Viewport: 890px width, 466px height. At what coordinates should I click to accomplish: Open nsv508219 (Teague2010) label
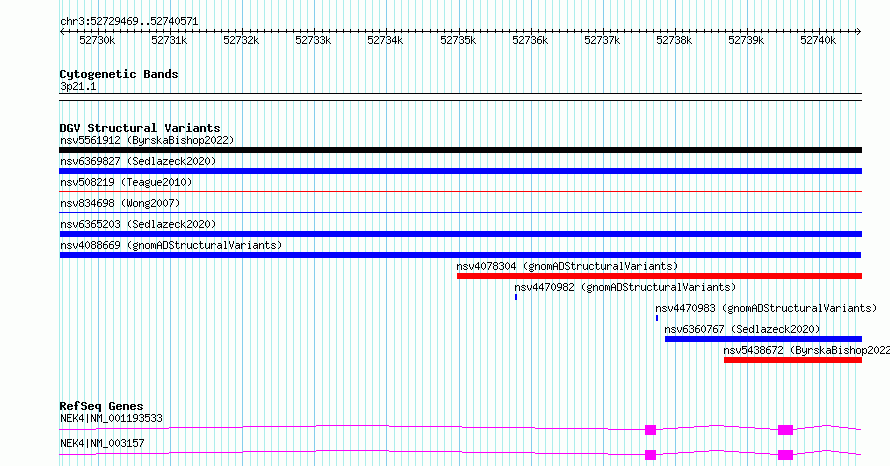(126, 182)
